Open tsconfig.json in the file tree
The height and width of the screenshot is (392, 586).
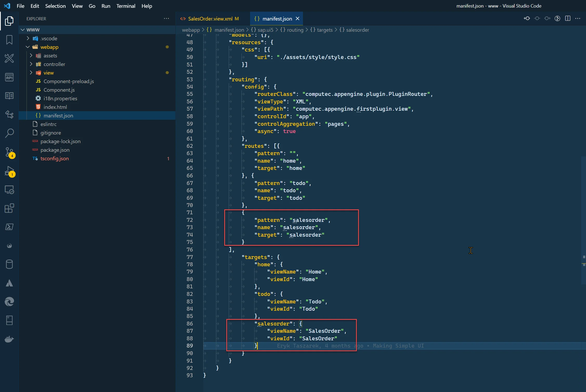[55, 158]
